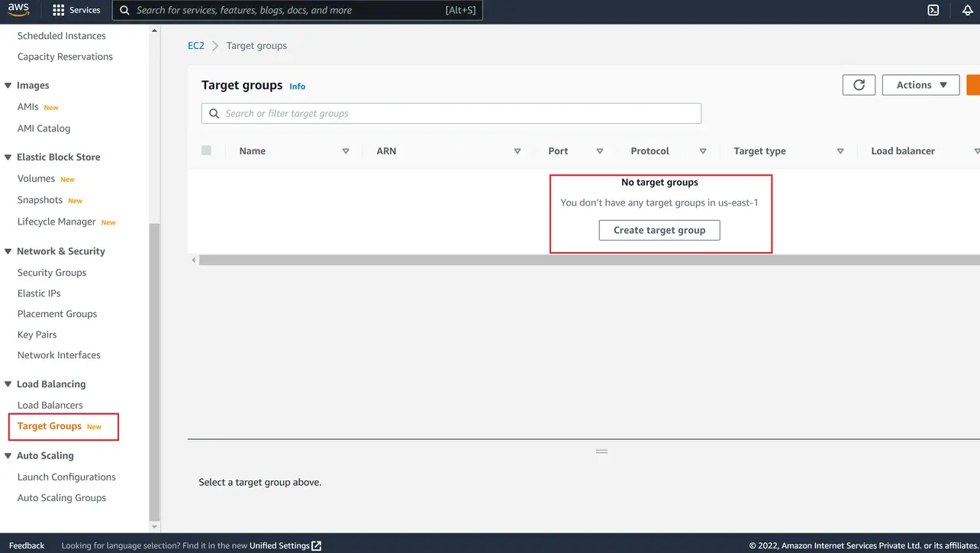This screenshot has height=553, width=980.
Task: Click Create target group button
Action: tap(659, 230)
